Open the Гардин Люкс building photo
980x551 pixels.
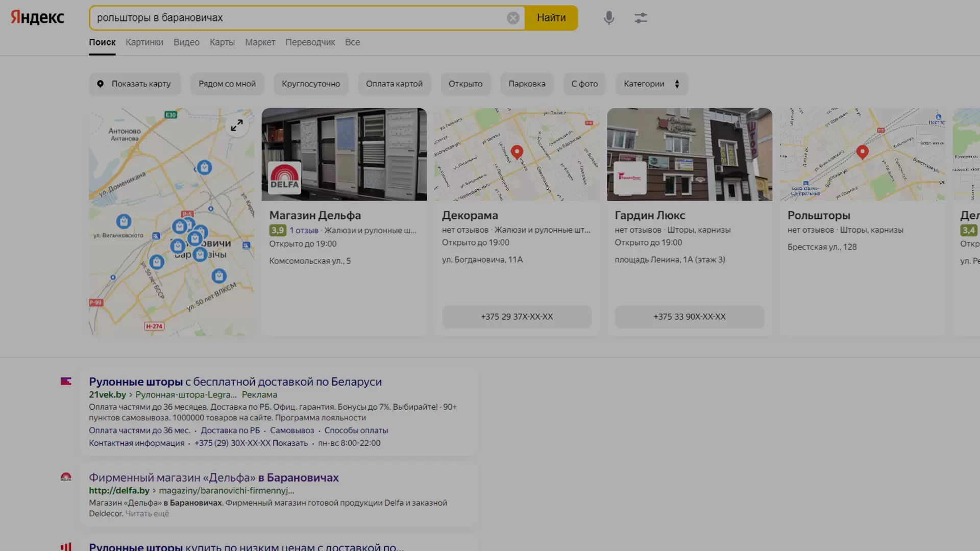coord(690,154)
